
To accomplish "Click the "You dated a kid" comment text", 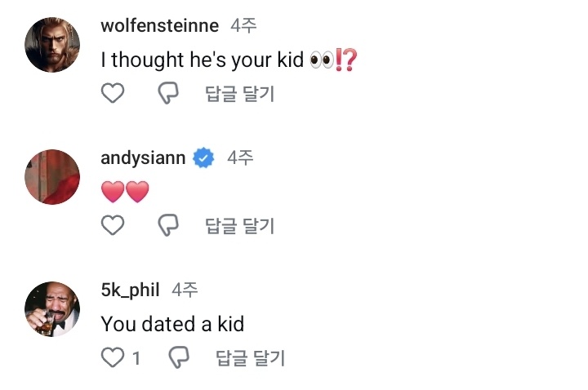I will [x=172, y=324].
